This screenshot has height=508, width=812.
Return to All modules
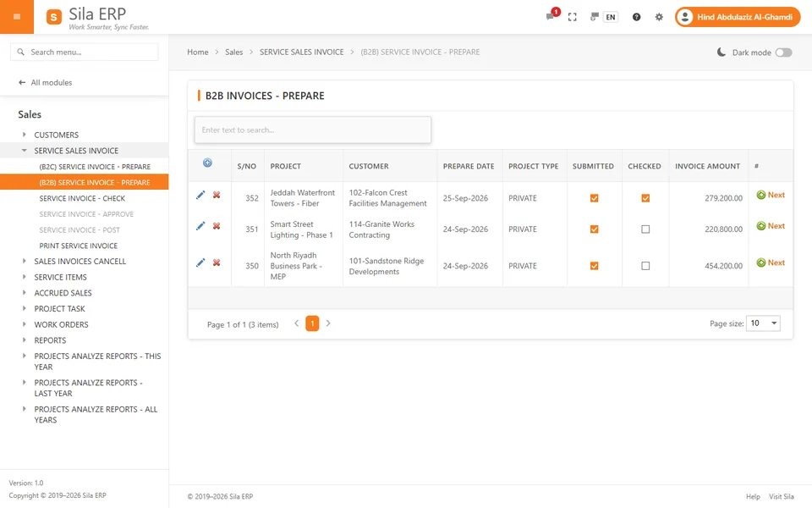(x=52, y=82)
